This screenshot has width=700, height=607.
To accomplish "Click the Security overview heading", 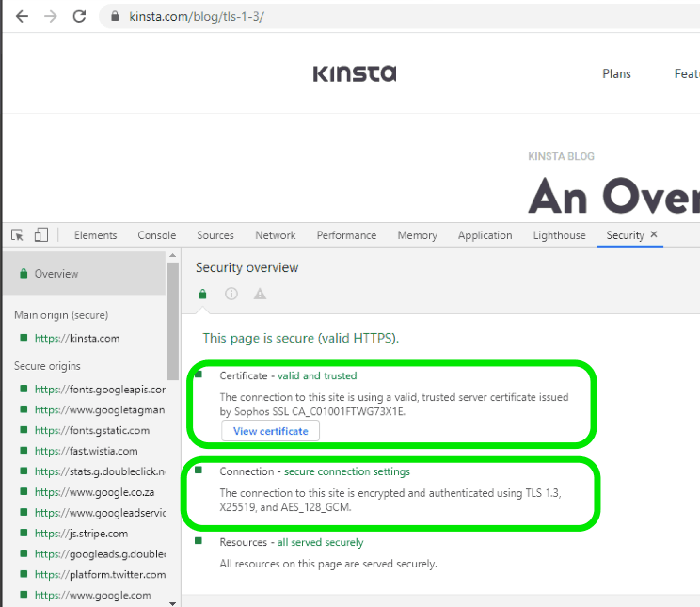I will [247, 267].
